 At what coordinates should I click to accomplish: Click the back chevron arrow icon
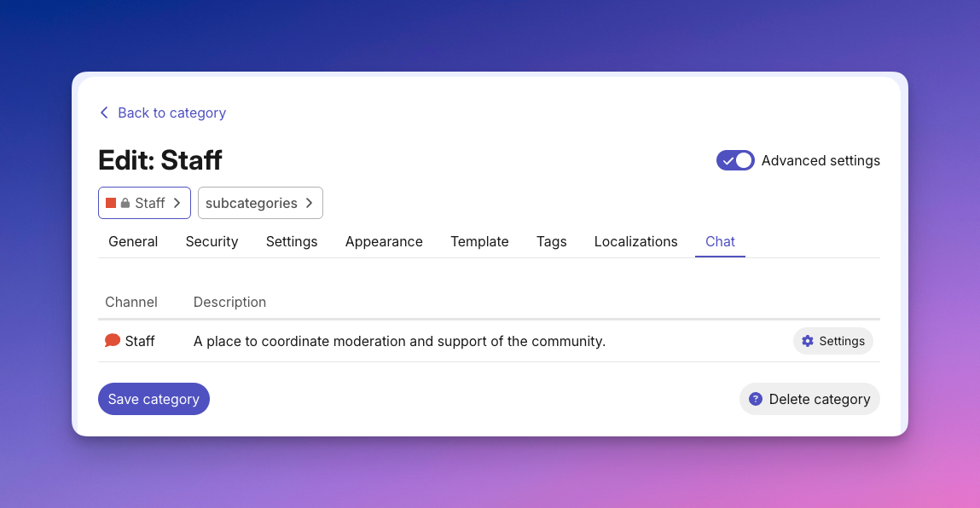[104, 113]
